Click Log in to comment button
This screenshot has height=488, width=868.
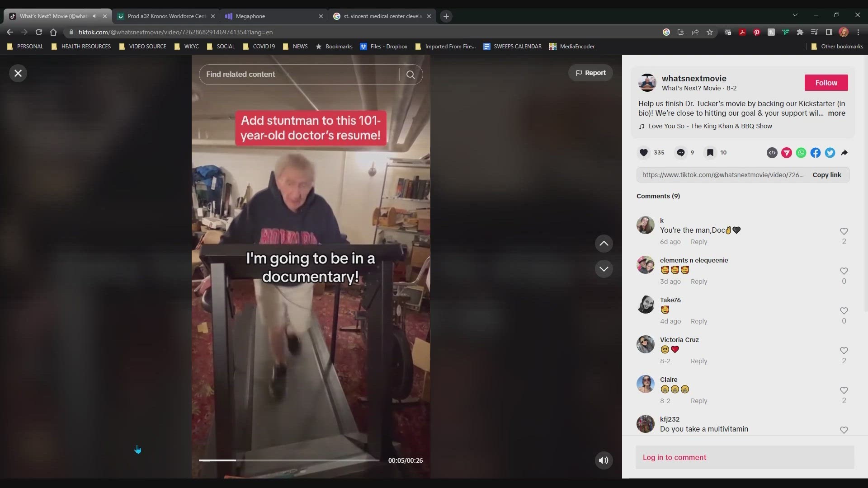674,457
